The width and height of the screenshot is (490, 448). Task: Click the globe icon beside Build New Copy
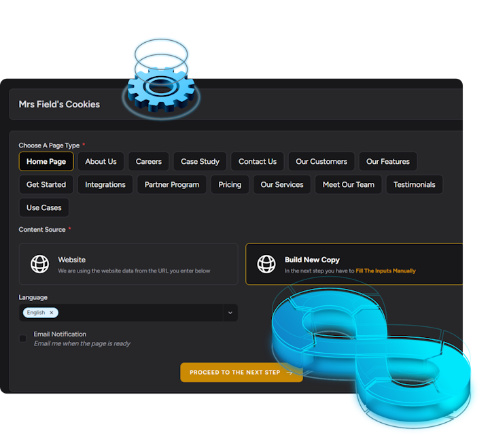pos(266,264)
